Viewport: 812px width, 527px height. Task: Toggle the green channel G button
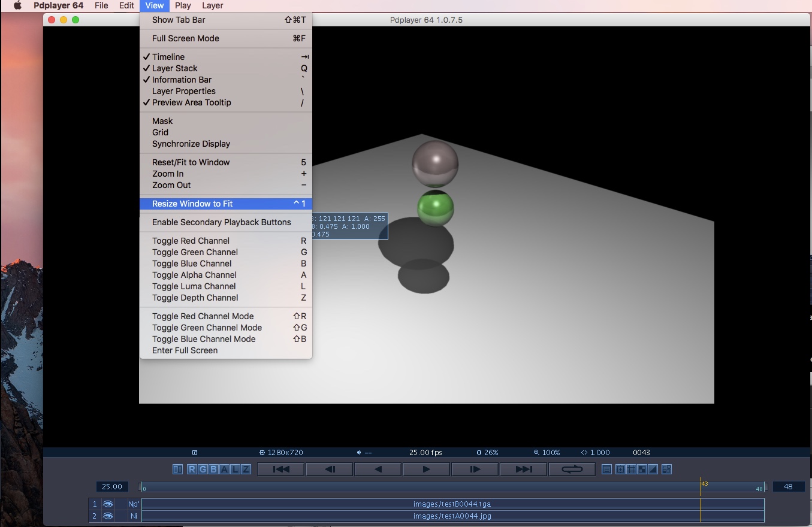tap(203, 470)
